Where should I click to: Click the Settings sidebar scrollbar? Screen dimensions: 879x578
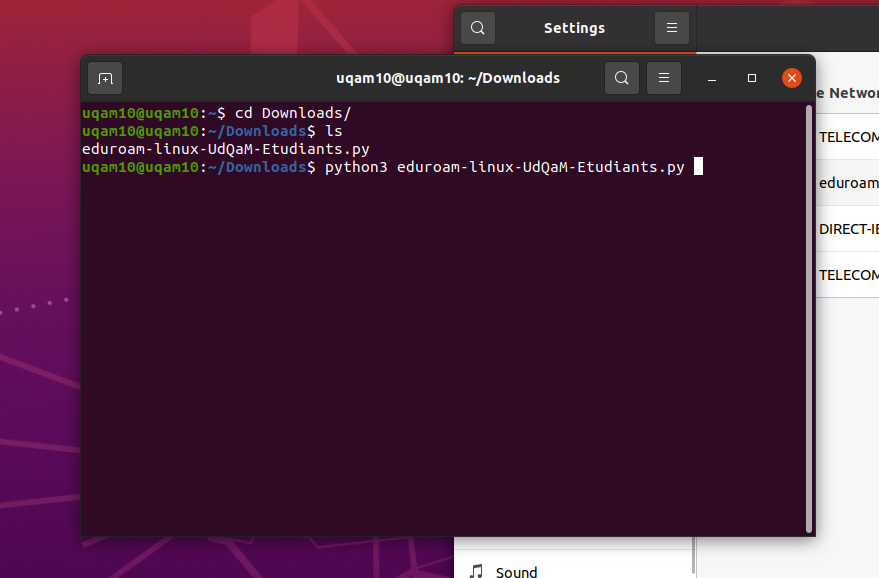(693, 555)
